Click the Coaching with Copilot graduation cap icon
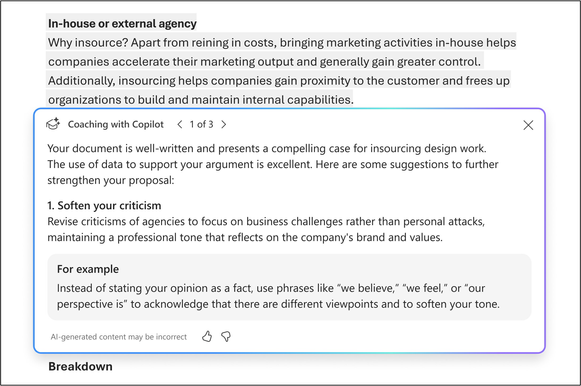This screenshot has width=581, height=386. [53, 124]
